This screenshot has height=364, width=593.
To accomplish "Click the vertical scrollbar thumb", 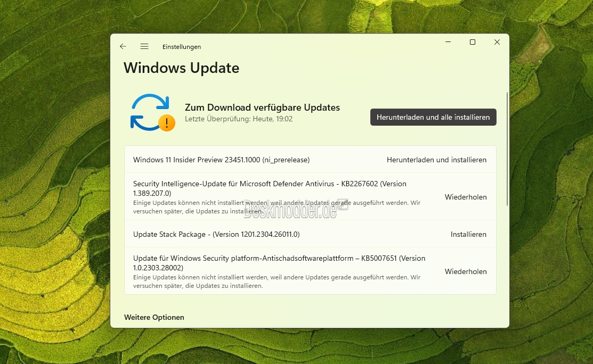I will pyautogui.click(x=507, y=149).
